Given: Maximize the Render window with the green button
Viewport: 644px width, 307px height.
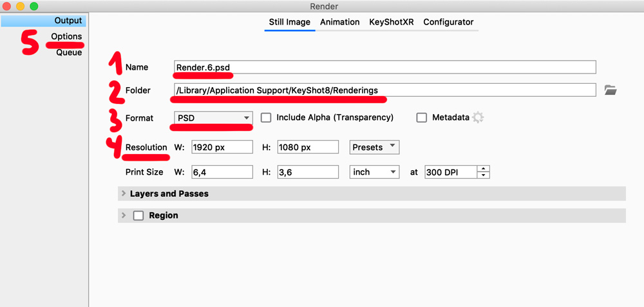Looking at the screenshot, I should click(34, 6).
